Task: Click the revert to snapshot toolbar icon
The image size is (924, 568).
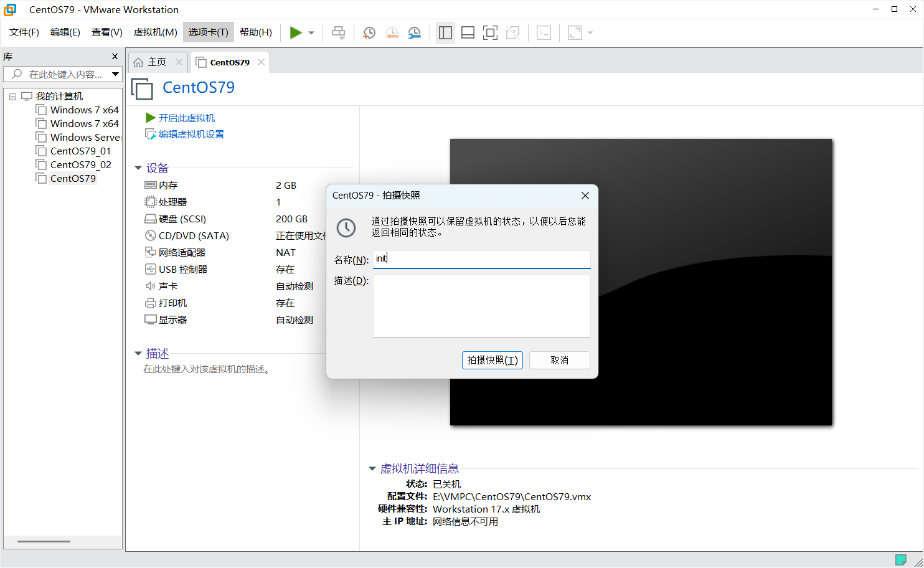Action: [392, 33]
